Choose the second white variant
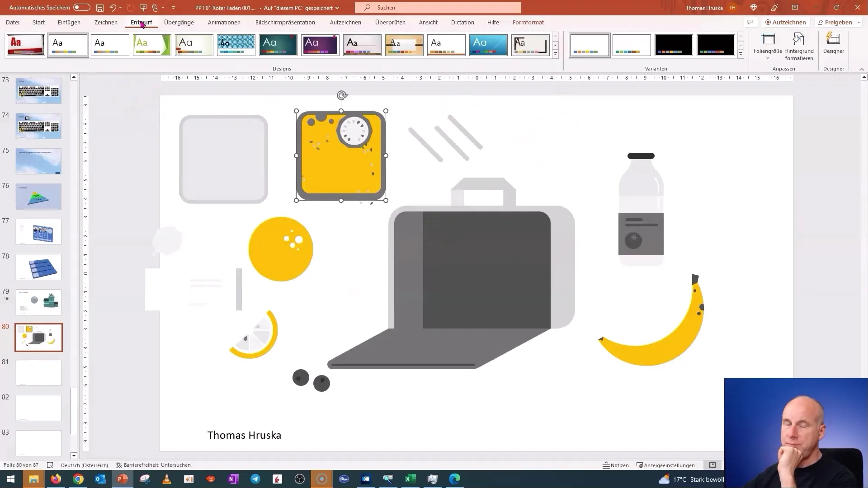The image size is (868, 488). [632, 45]
